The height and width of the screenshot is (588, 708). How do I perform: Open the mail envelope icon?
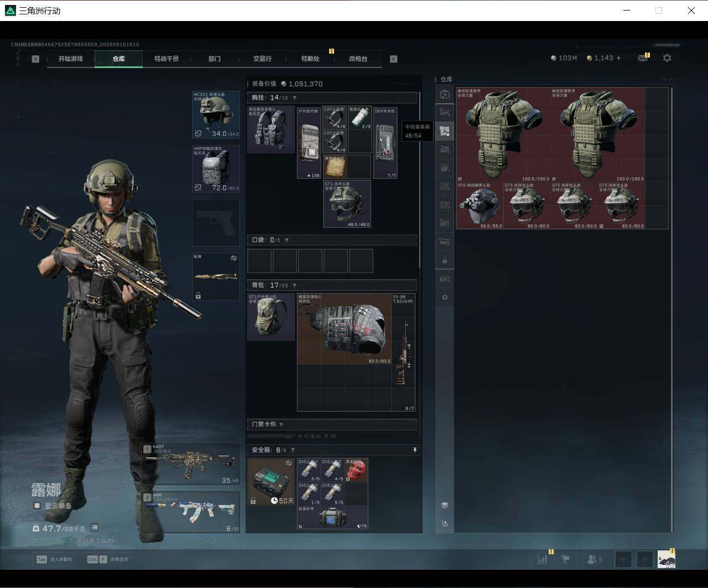[x=643, y=58]
